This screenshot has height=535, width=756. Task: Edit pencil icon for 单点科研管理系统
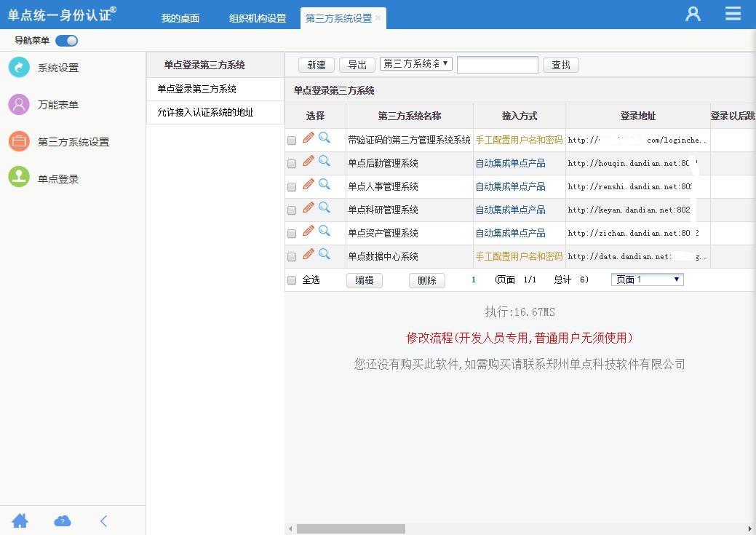pos(309,207)
